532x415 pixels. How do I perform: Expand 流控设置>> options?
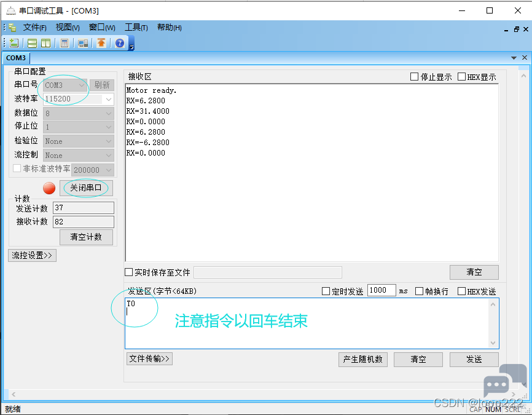(32, 255)
